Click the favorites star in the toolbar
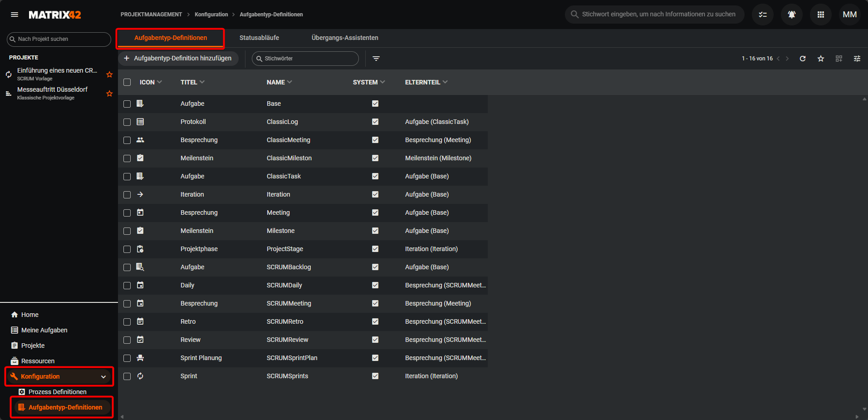The width and height of the screenshot is (868, 420). click(820, 59)
